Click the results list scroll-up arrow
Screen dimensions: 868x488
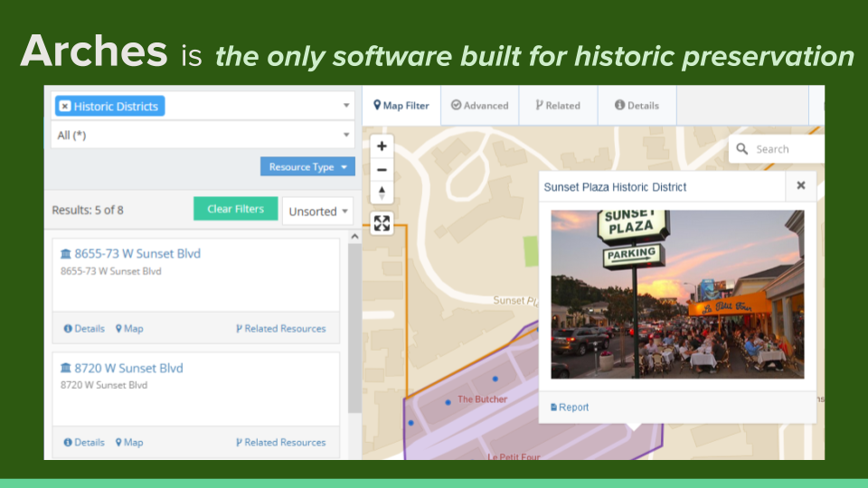(x=354, y=237)
